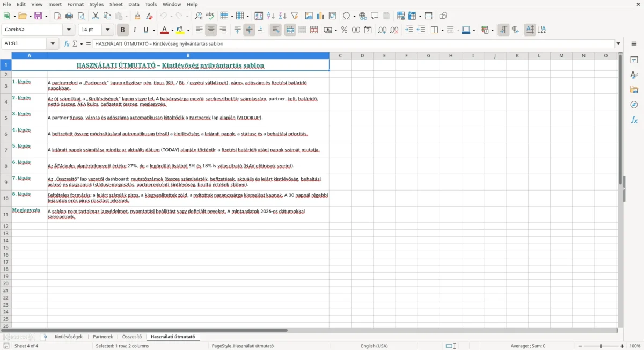Insert Chart from toolbar icon
The width and height of the screenshot is (644, 350).
coord(321,16)
